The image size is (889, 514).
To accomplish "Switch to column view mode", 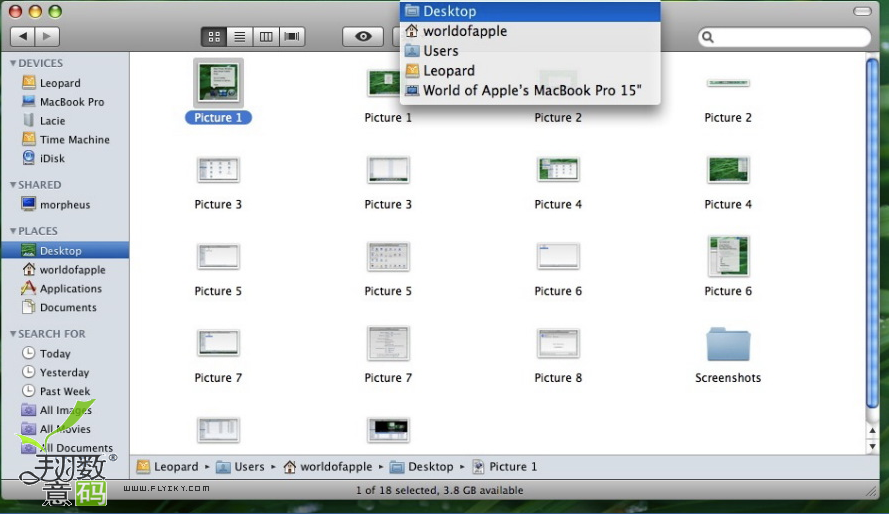I will [266, 36].
